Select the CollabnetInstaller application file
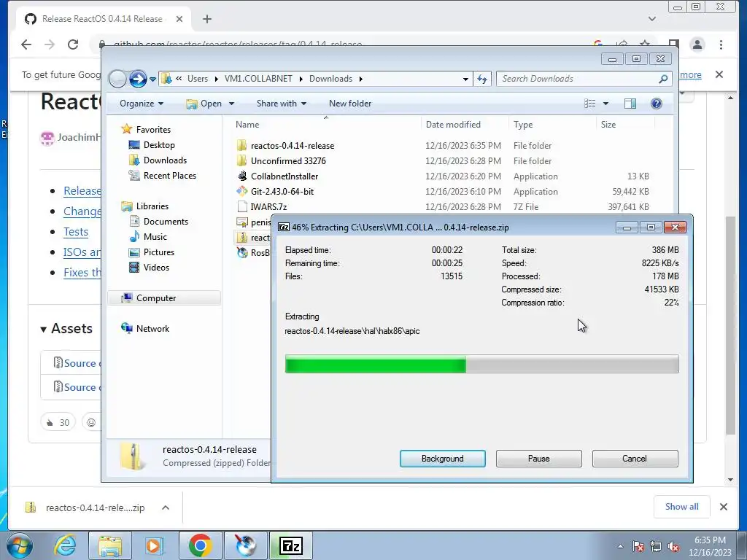The width and height of the screenshot is (747, 560). pyautogui.click(x=285, y=176)
